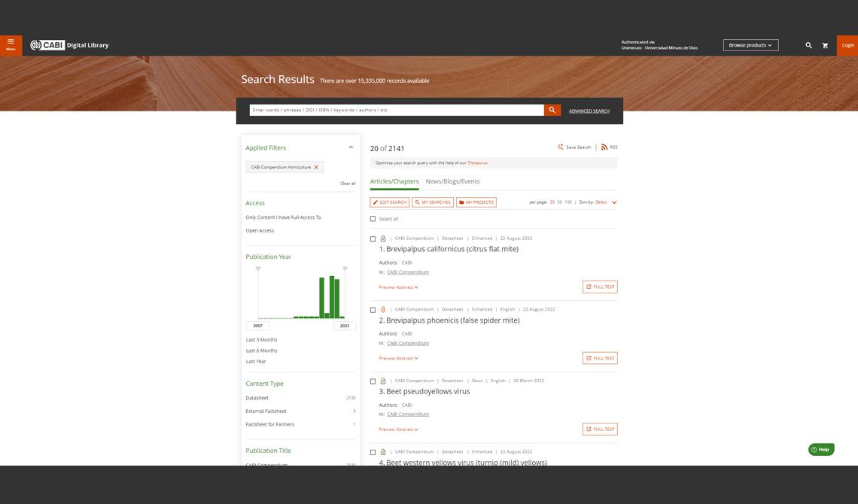
Task: Click lock icon of Beet western yellows result
Action: pos(383,452)
